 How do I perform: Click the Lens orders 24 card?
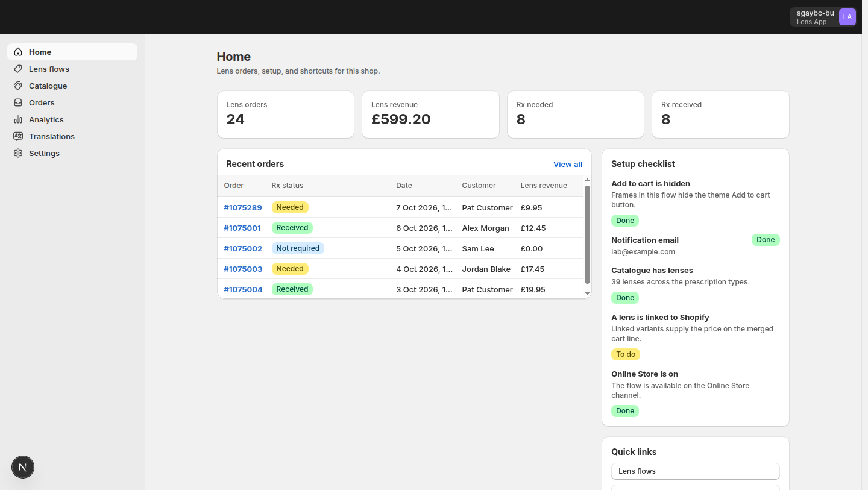tap(286, 115)
